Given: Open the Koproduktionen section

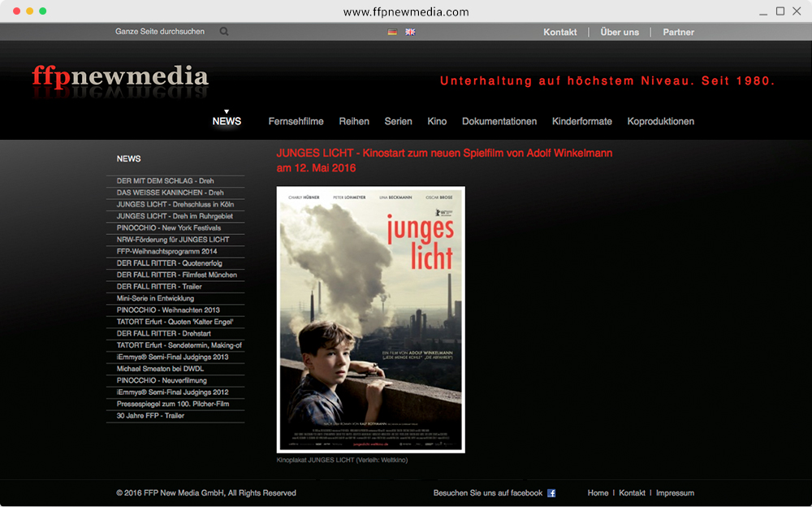Looking at the screenshot, I should click(661, 121).
